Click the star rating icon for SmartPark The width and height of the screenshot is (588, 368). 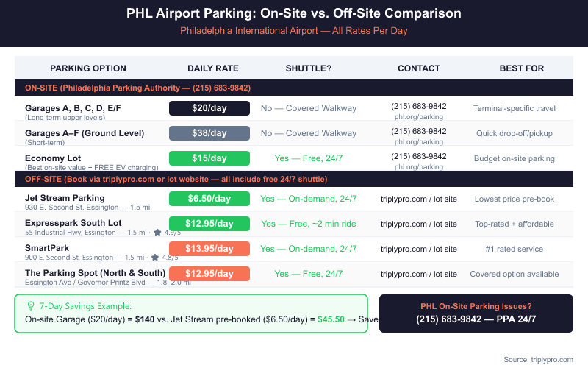(155, 258)
